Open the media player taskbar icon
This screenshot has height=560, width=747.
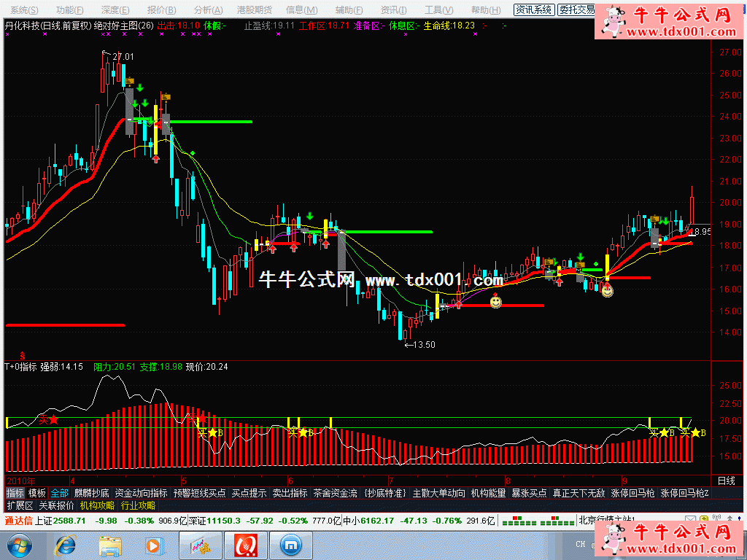pos(153,545)
